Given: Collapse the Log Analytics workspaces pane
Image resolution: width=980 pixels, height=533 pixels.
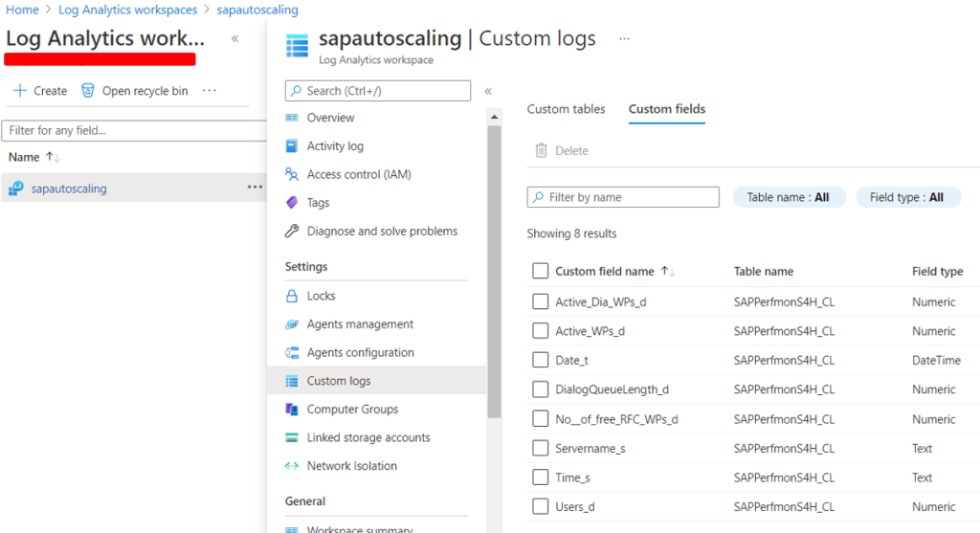Looking at the screenshot, I should click(x=235, y=38).
